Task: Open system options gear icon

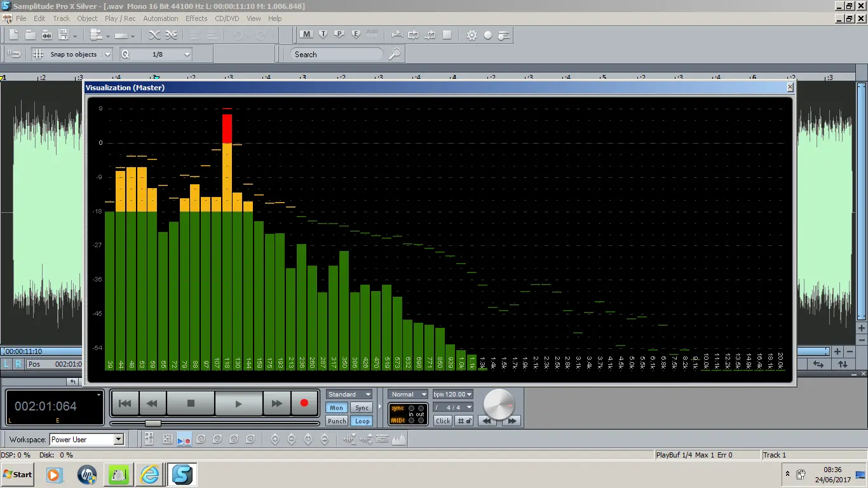Action: (471, 35)
